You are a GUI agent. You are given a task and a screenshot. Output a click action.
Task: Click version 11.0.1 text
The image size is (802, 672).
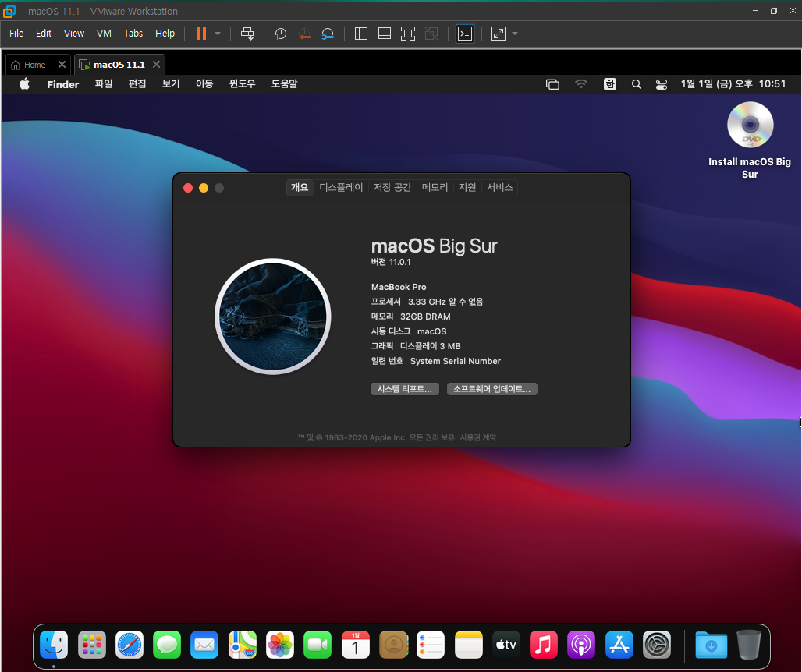click(x=391, y=262)
